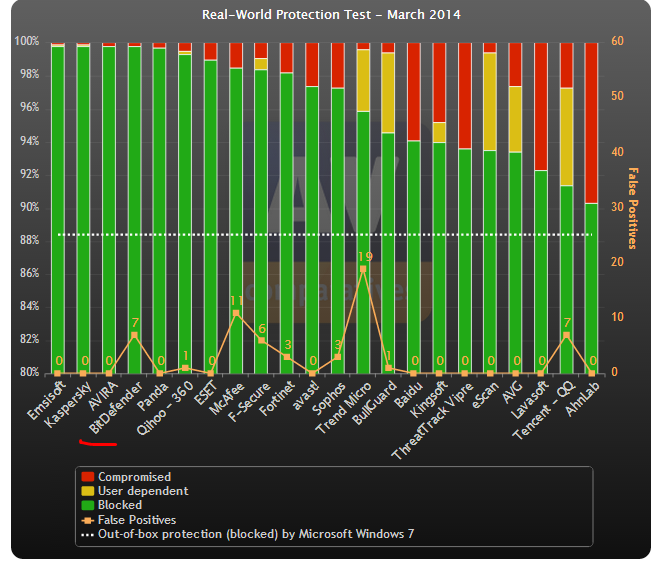Click the eScan axis label
The height and width of the screenshot is (563, 663).
point(485,395)
